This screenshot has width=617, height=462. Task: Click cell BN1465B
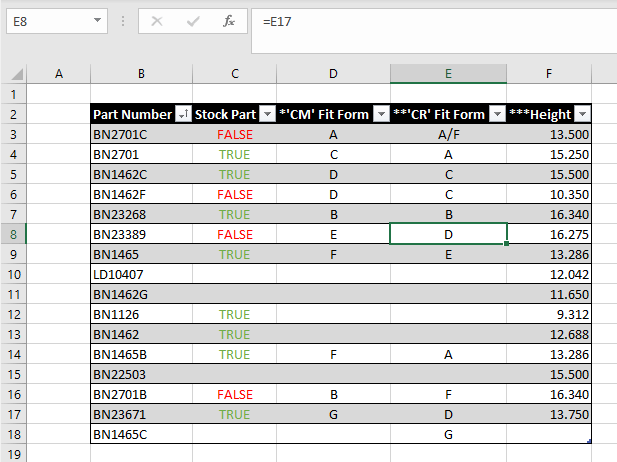point(141,355)
